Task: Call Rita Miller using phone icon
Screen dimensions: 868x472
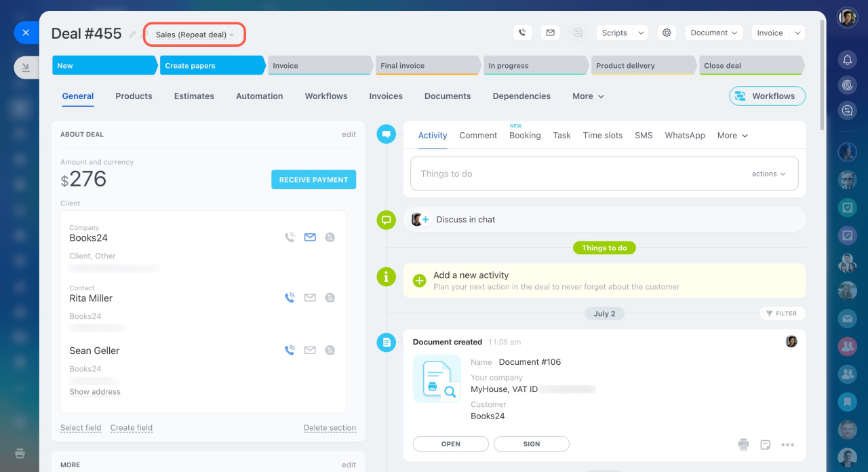Action: tap(290, 298)
